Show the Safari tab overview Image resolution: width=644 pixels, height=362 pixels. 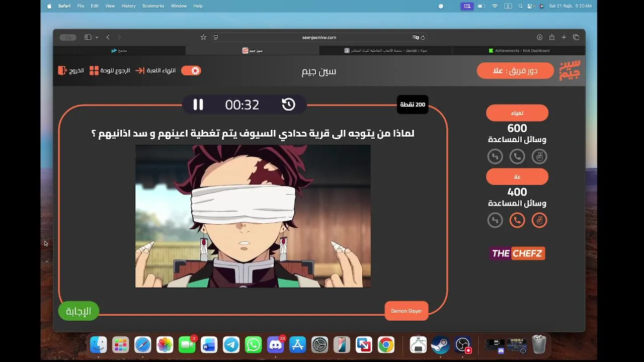pos(576,37)
